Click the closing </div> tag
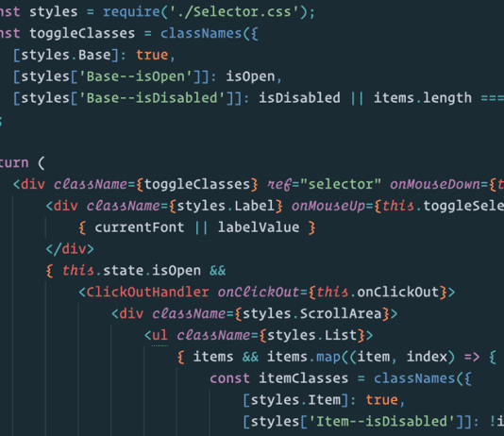The height and width of the screenshot is (436, 504). pyautogui.click(x=70, y=249)
